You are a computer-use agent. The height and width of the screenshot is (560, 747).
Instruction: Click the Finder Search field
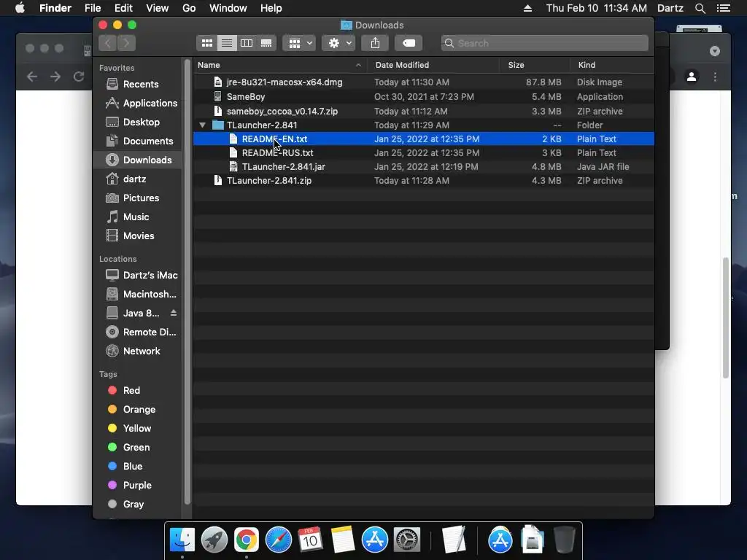pos(544,43)
